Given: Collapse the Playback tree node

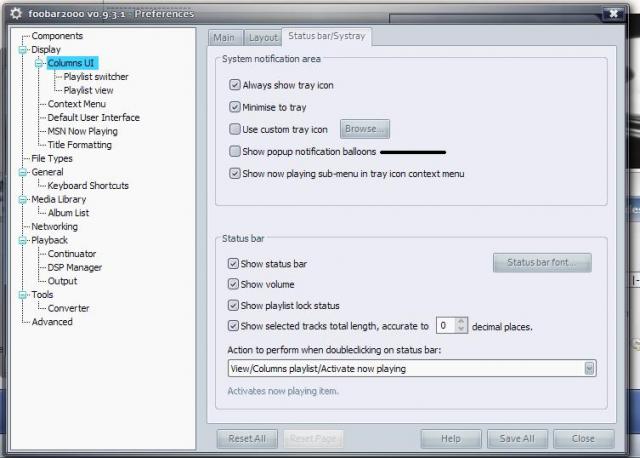Looking at the screenshot, I should [x=23, y=240].
